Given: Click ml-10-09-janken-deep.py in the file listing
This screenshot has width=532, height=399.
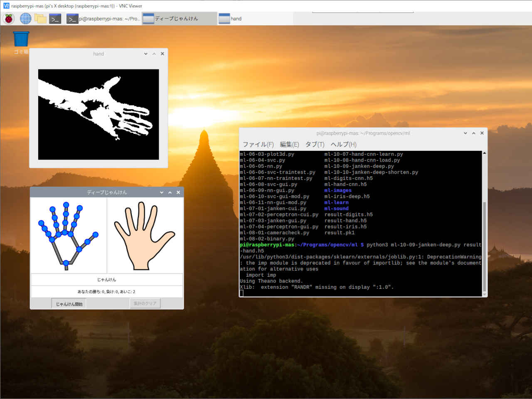Looking at the screenshot, I should [x=359, y=166].
